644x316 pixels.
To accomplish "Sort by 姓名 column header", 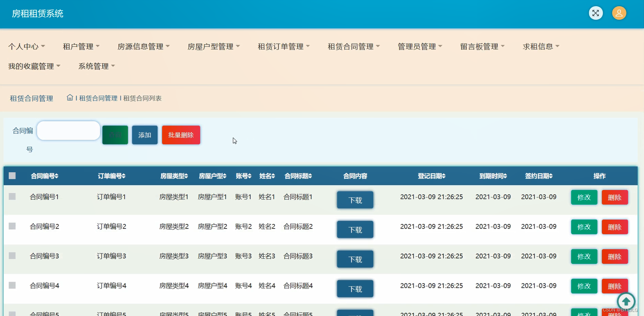I will 267,176.
